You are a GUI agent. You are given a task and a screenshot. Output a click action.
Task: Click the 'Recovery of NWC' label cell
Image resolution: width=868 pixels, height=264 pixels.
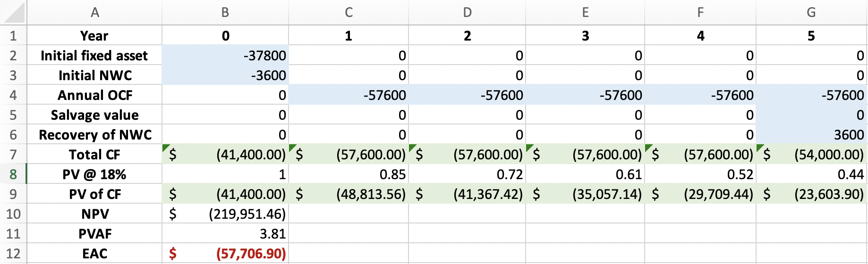click(94, 134)
